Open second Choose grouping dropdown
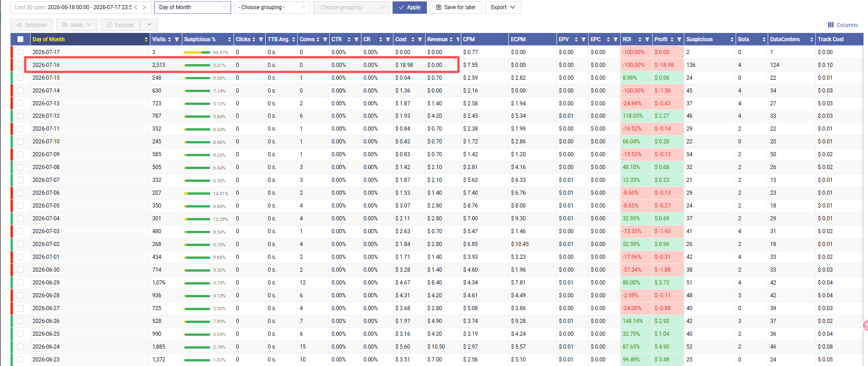This screenshot has width=868, height=366. (351, 7)
